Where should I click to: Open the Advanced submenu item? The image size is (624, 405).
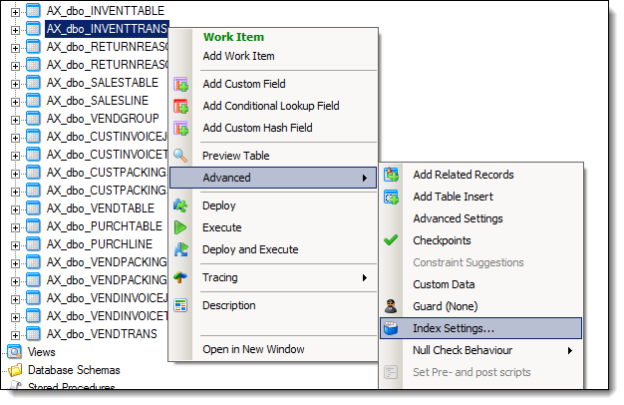pos(273,177)
